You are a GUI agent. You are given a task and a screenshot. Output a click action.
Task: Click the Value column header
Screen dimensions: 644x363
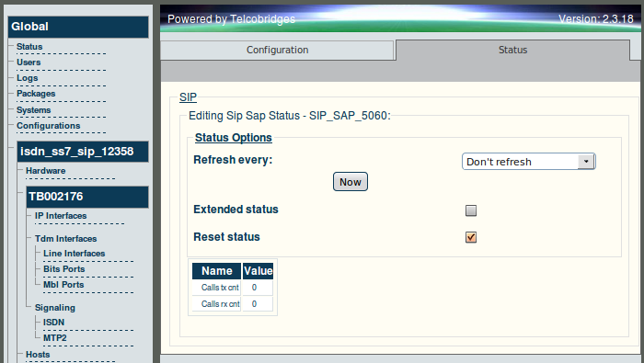(258, 271)
